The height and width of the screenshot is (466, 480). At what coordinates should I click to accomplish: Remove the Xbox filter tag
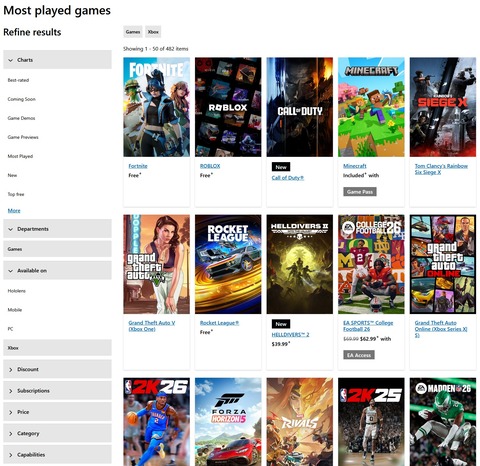pos(153,32)
